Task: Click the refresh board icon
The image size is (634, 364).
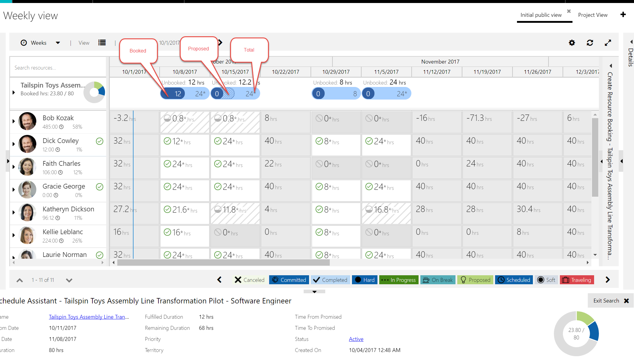Action: pos(590,43)
